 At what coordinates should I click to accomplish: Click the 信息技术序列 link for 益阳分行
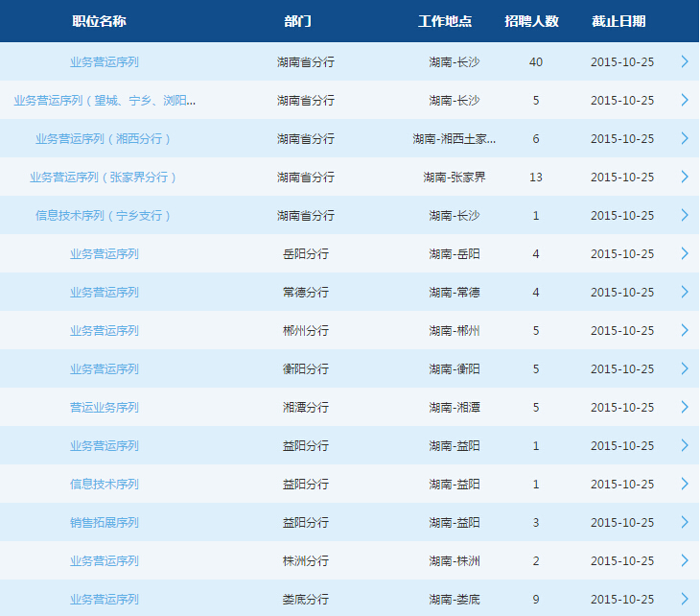click(x=104, y=484)
